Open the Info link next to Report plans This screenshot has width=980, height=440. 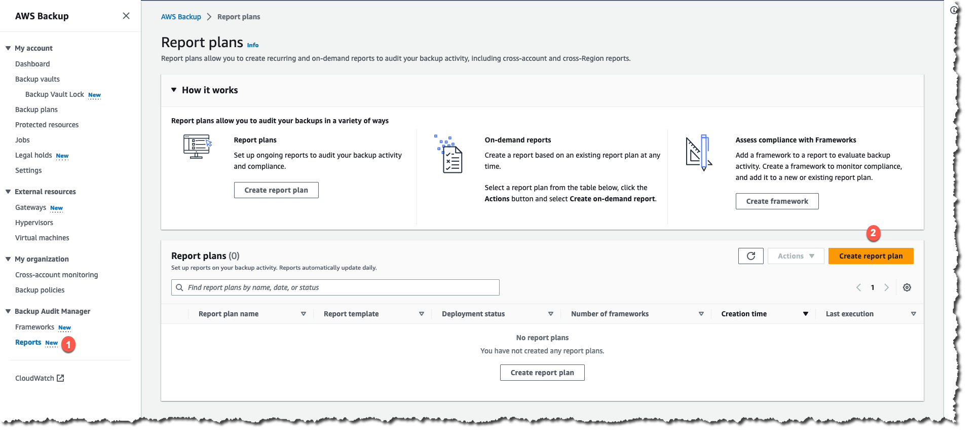pos(253,45)
